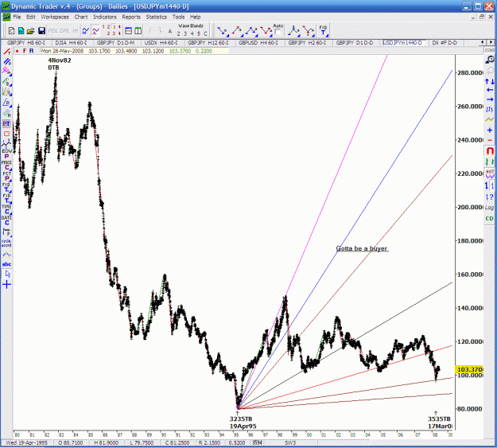The image size is (497, 448).
Task: Select the cycle accord tool
Action: pyautogui.click(x=6, y=243)
